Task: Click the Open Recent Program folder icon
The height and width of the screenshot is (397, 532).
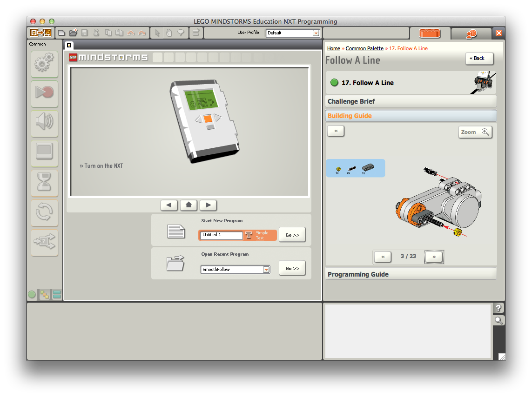Action: click(x=175, y=263)
